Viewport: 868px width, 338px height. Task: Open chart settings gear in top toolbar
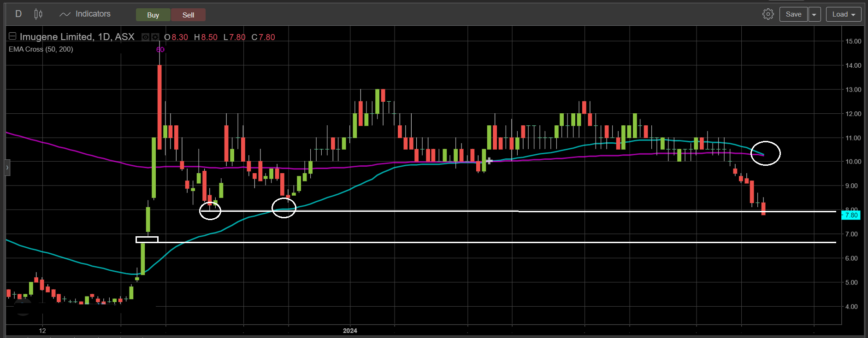point(768,14)
